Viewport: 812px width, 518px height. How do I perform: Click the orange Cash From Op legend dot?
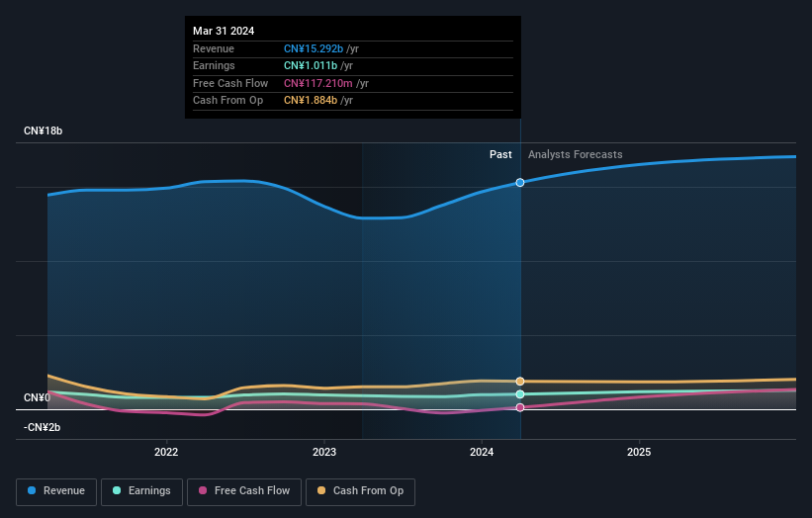tap(321, 490)
